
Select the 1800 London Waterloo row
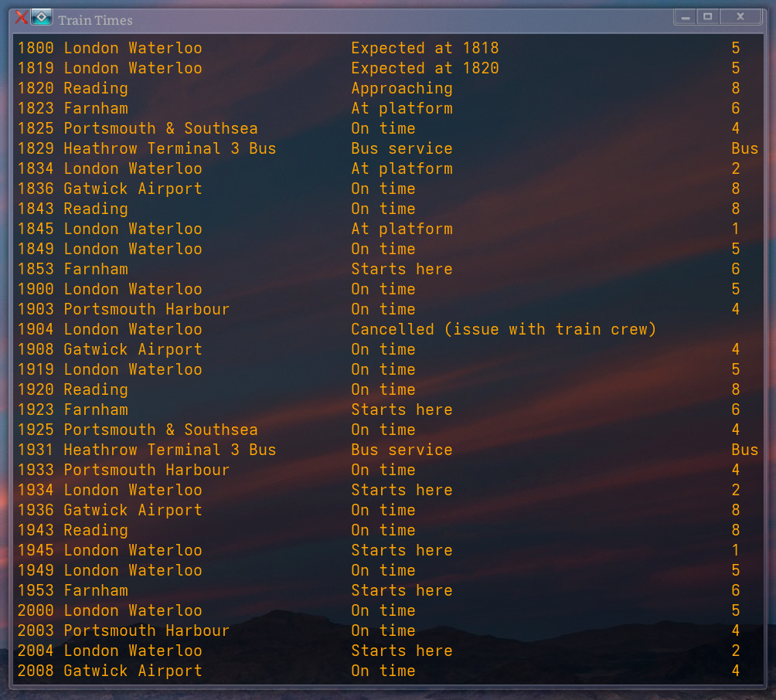388,48
